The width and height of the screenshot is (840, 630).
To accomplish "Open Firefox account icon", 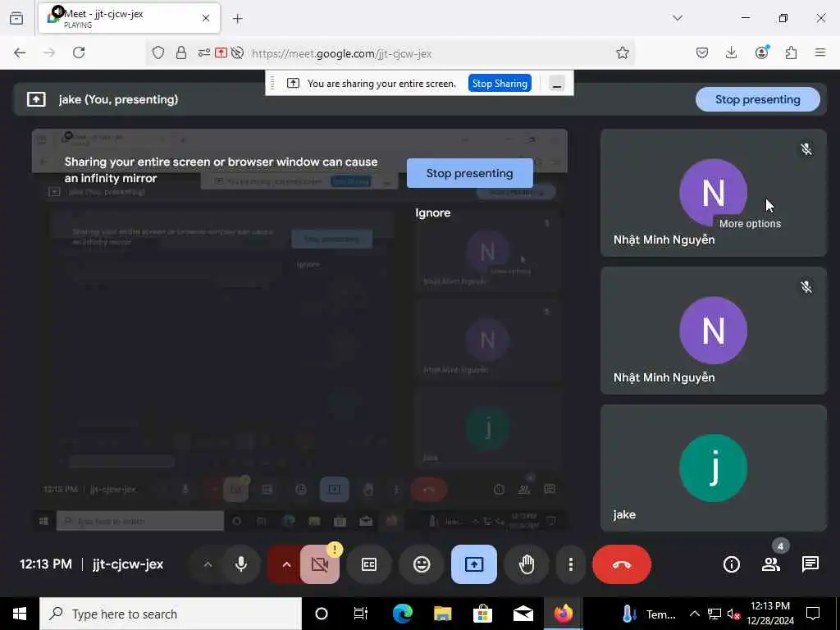I will [x=762, y=52].
